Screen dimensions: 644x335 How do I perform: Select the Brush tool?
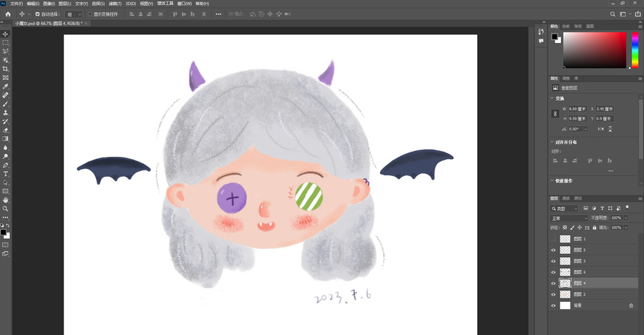click(x=5, y=104)
